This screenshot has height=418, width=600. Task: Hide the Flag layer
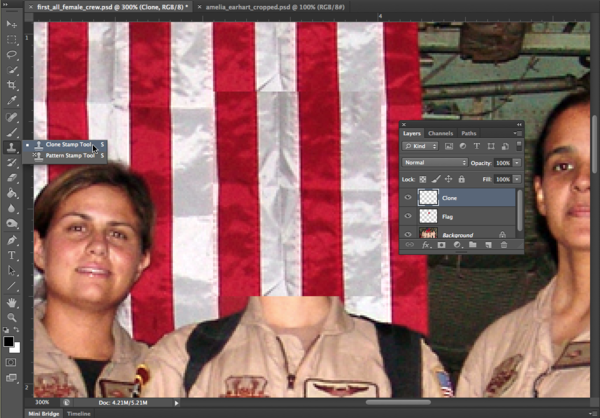coord(408,216)
